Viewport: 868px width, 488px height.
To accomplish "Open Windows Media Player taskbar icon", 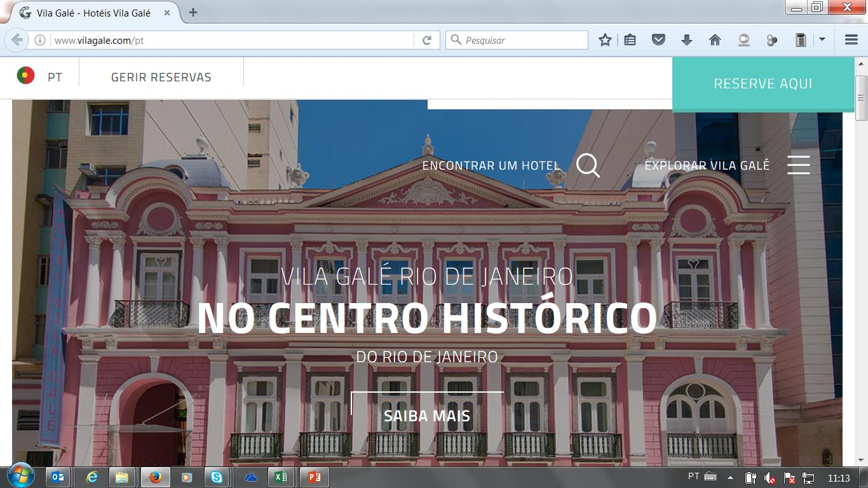I will point(186,477).
